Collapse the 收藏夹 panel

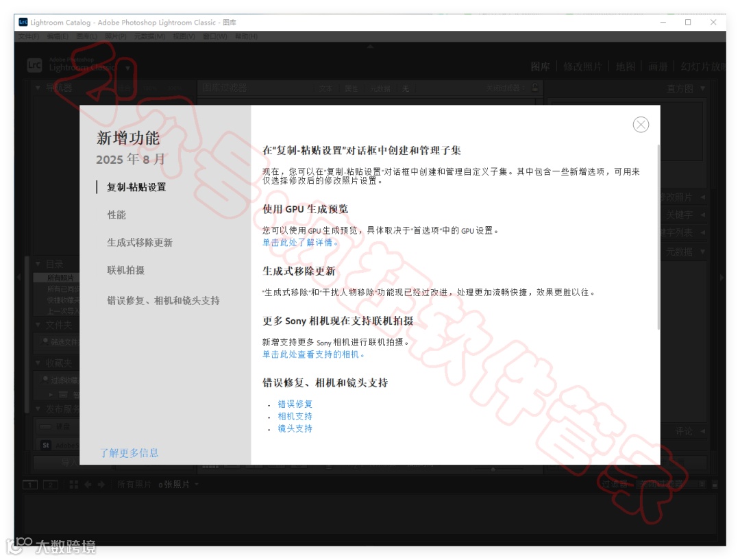[x=38, y=363]
